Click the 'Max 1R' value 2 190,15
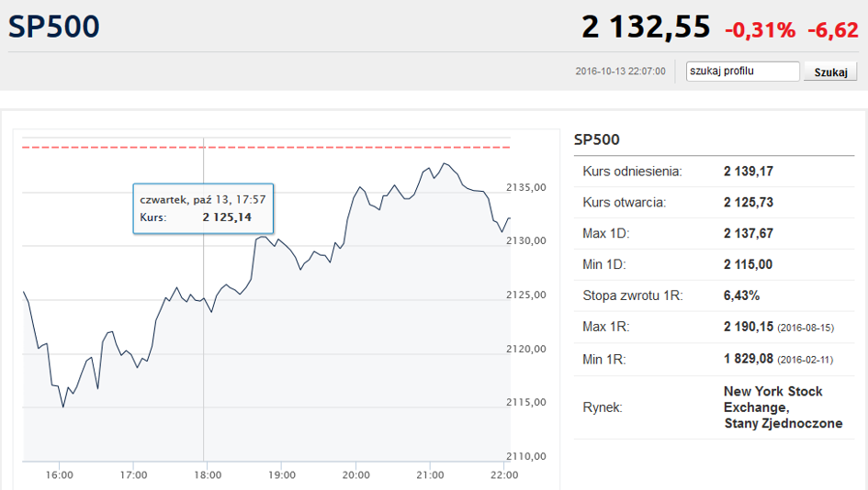868x490 pixels. coord(749,327)
